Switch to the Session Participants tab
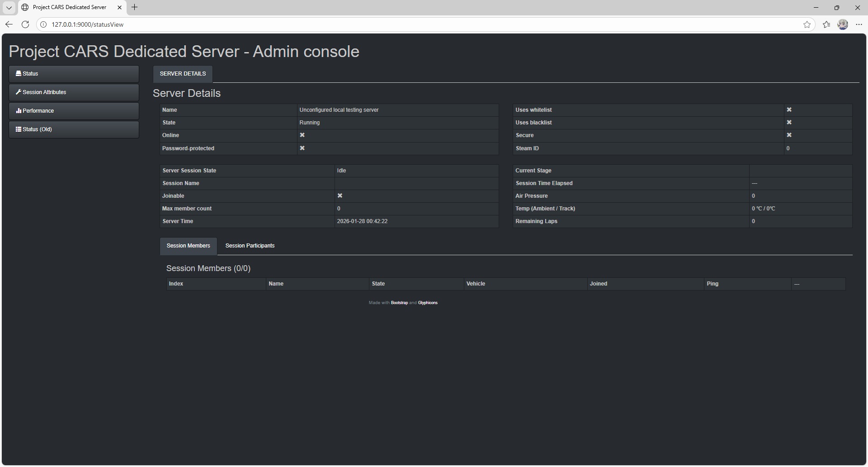The image size is (868, 467). (x=250, y=246)
